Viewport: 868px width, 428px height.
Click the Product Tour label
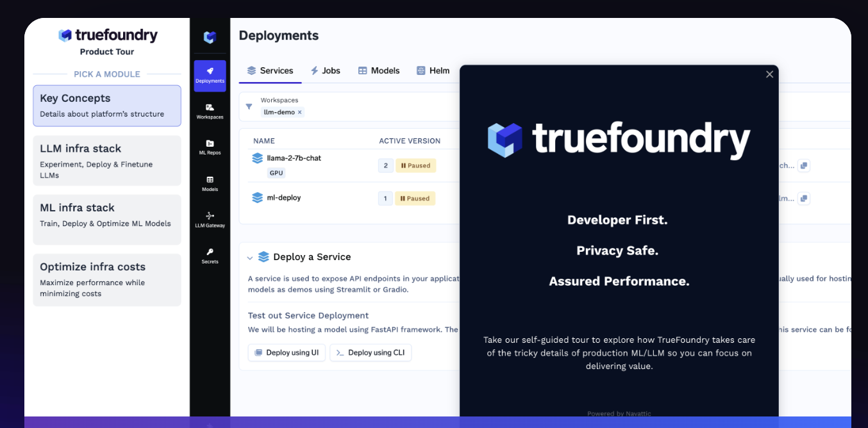(107, 52)
